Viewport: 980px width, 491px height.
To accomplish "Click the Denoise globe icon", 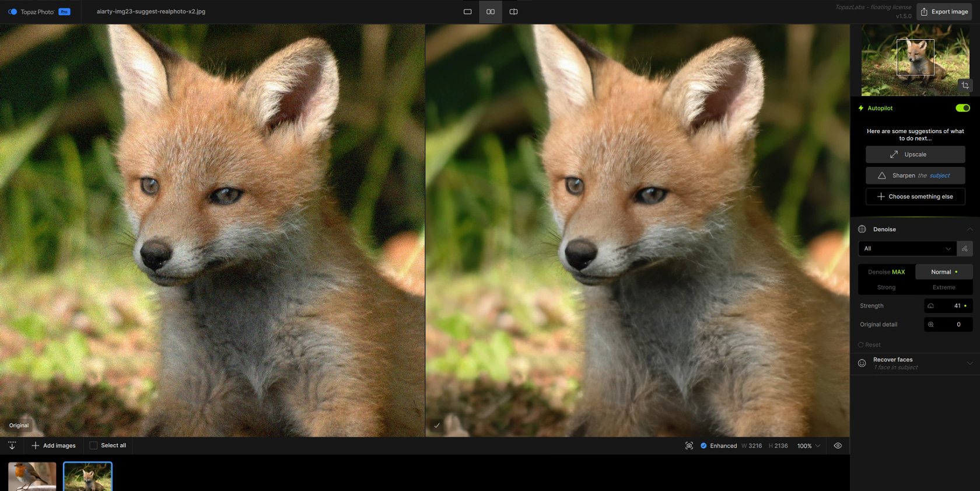I will pyautogui.click(x=862, y=229).
